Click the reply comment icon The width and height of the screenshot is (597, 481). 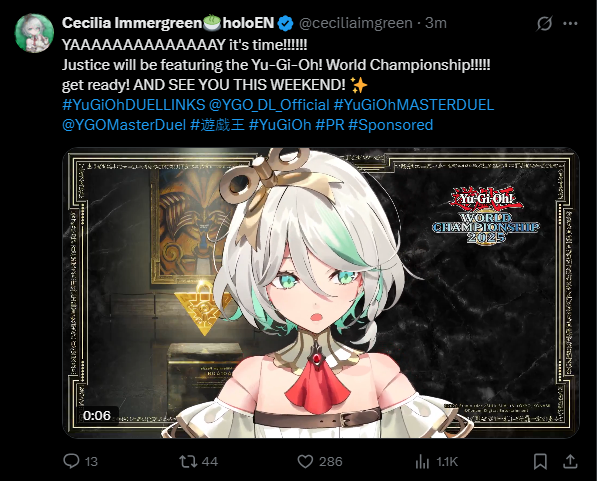tap(71, 461)
